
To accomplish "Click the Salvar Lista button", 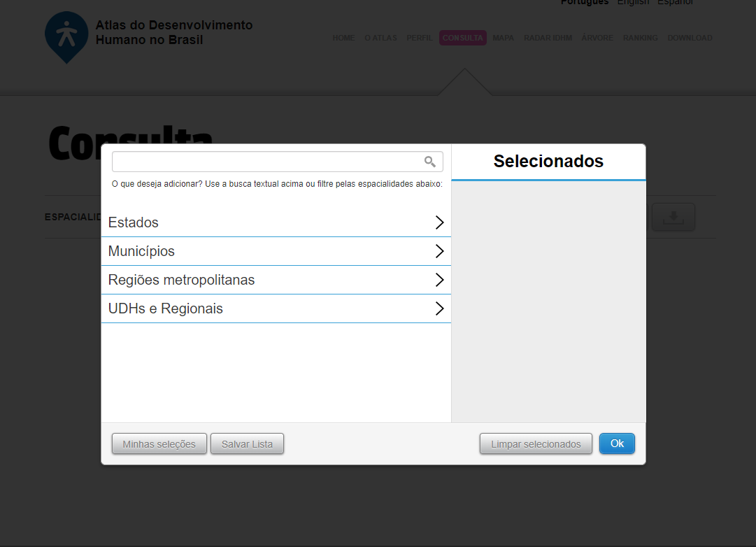I will tap(247, 444).
